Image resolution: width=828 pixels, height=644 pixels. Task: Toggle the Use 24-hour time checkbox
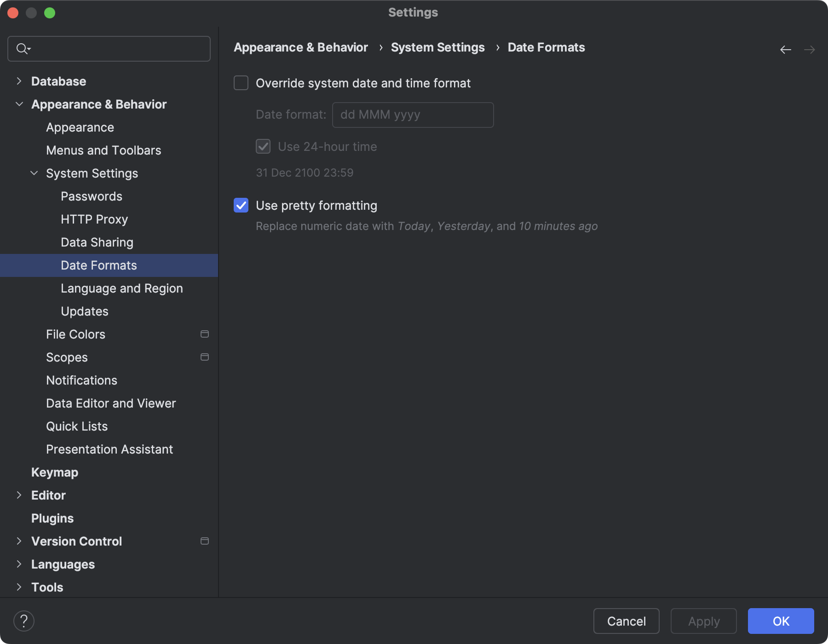click(263, 147)
